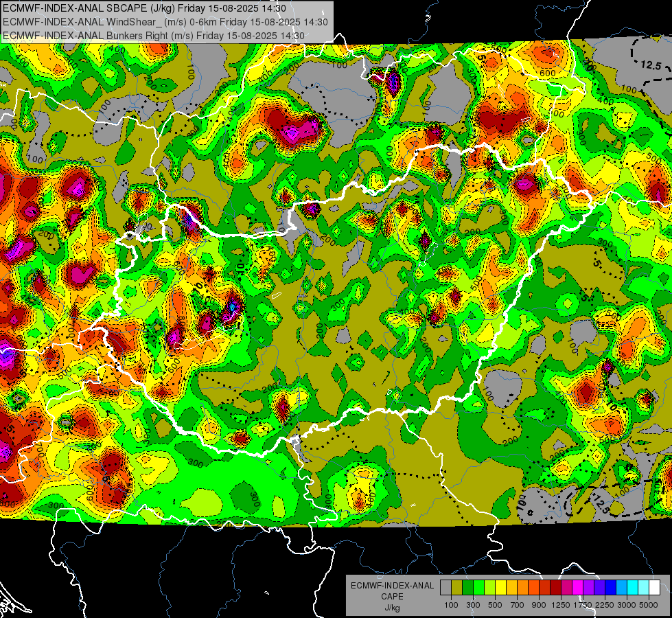Click the SBCAPE (J/kg) header line
This screenshot has height=618, width=672.
click(144, 8)
